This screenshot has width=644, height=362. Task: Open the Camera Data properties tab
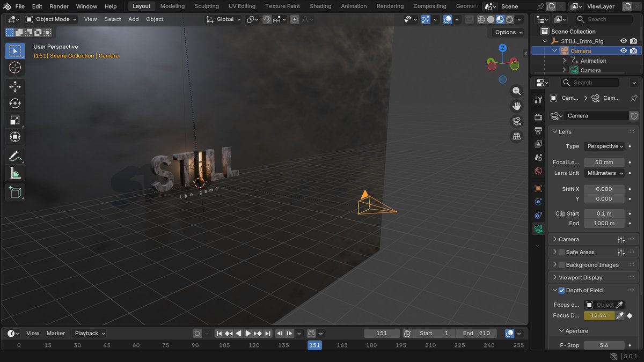coord(538,229)
